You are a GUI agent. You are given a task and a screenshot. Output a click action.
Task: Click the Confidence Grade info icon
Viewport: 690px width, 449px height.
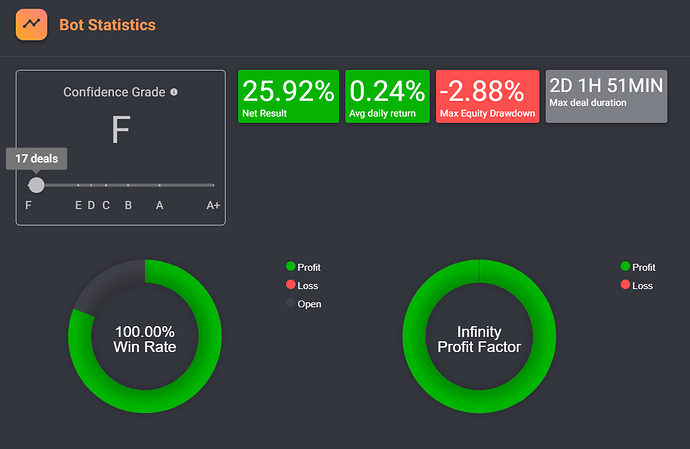point(174,92)
